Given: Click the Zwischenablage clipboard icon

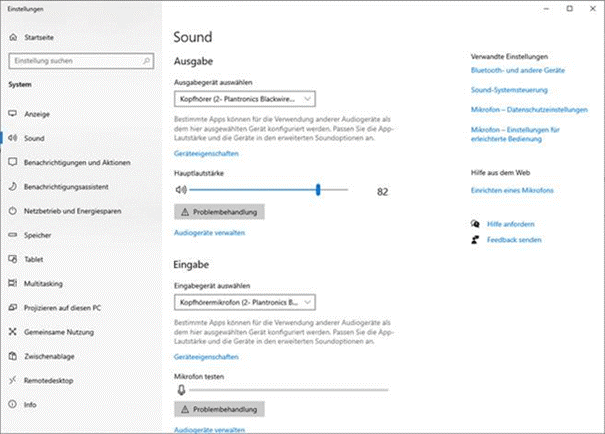Looking at the screenshot, I should tap(13, 356).
